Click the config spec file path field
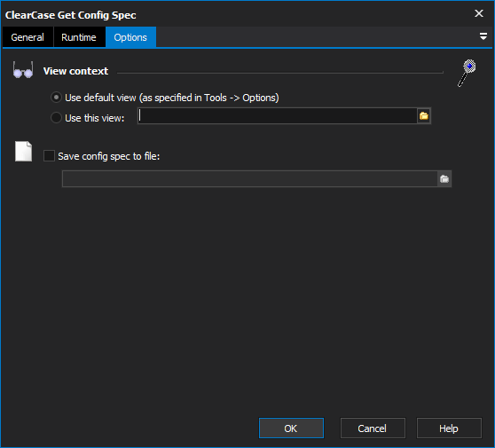Viewport: 495px width, 448px height. pos(249,179)
